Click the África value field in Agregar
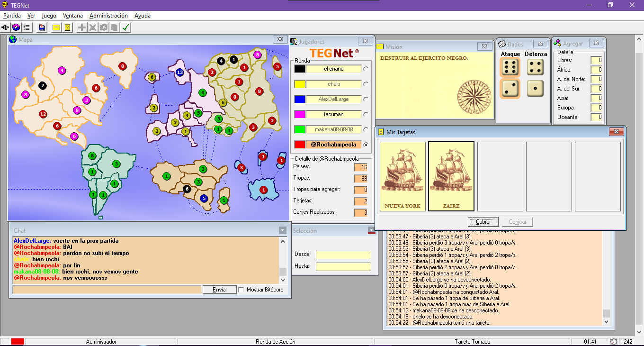 596,70
